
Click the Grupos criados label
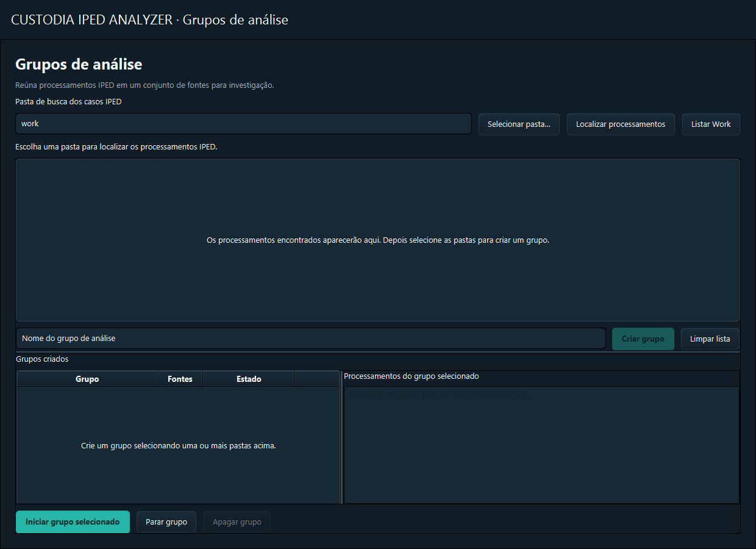pyautogui.click(x=42, y=359)
